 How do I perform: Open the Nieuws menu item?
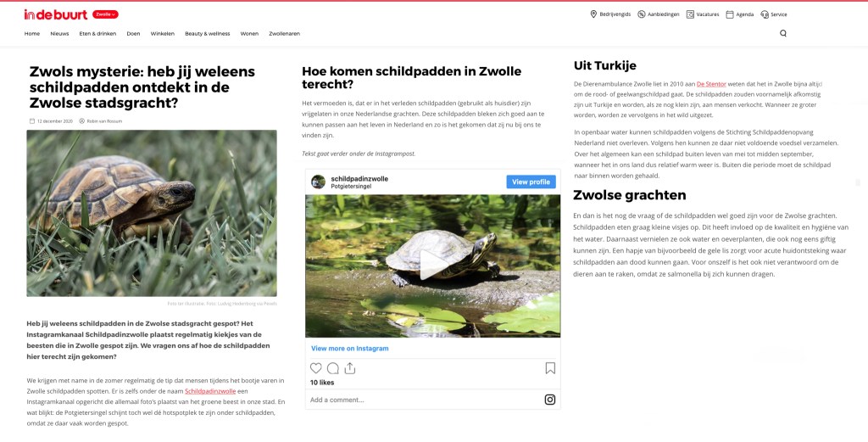click(x=60, y=34)
